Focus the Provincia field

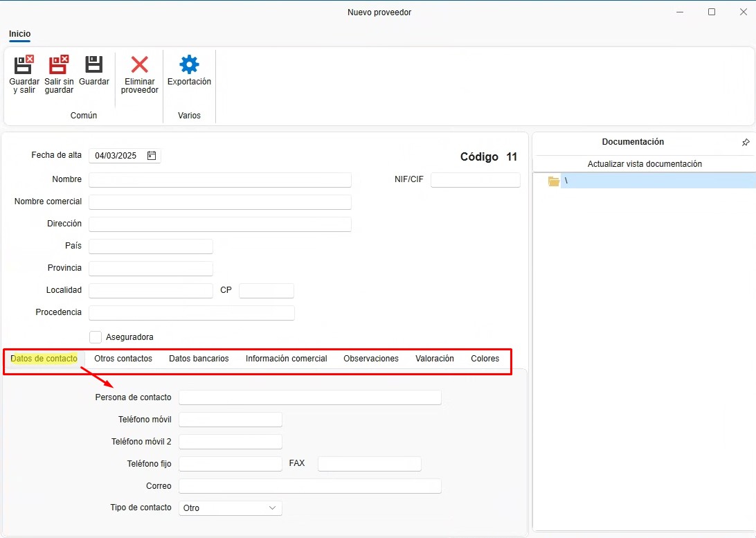click(151, 269)
